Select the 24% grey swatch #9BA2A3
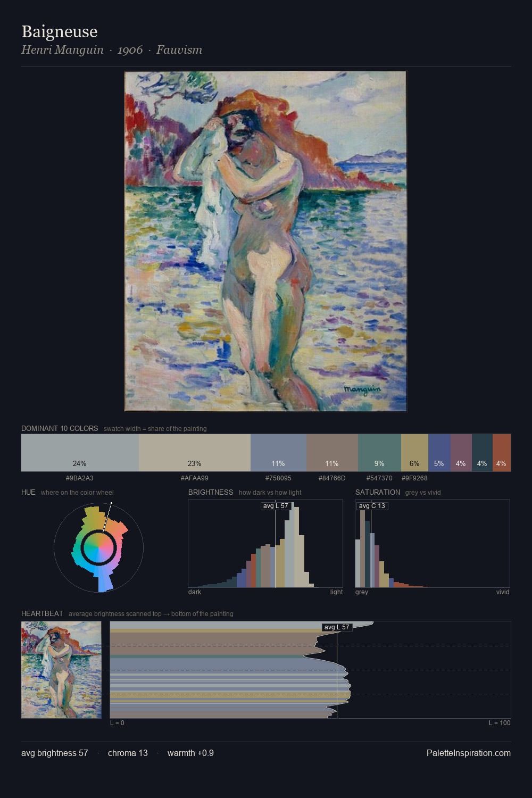Image resolution: width=532 pixels, height=798 pixels. click(80, 453)
